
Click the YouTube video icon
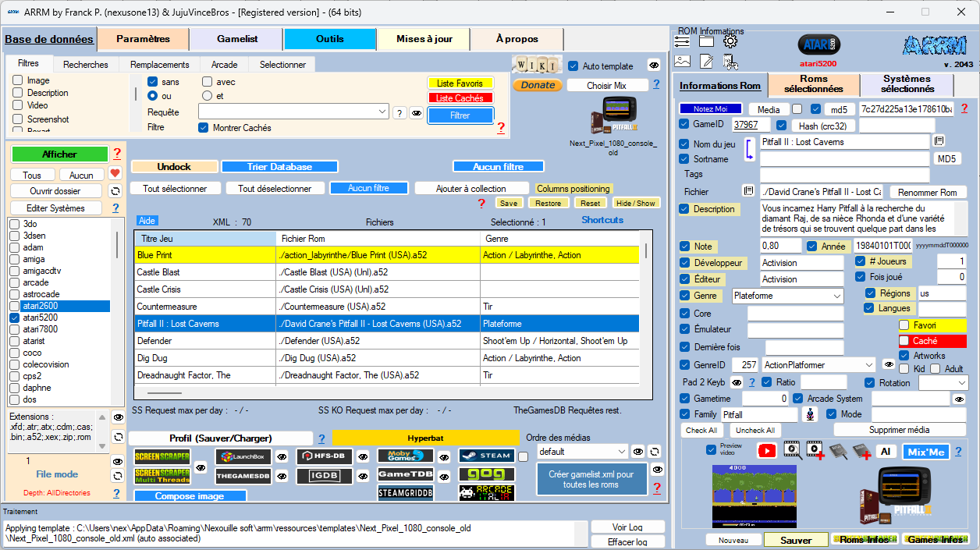point(767,451)
